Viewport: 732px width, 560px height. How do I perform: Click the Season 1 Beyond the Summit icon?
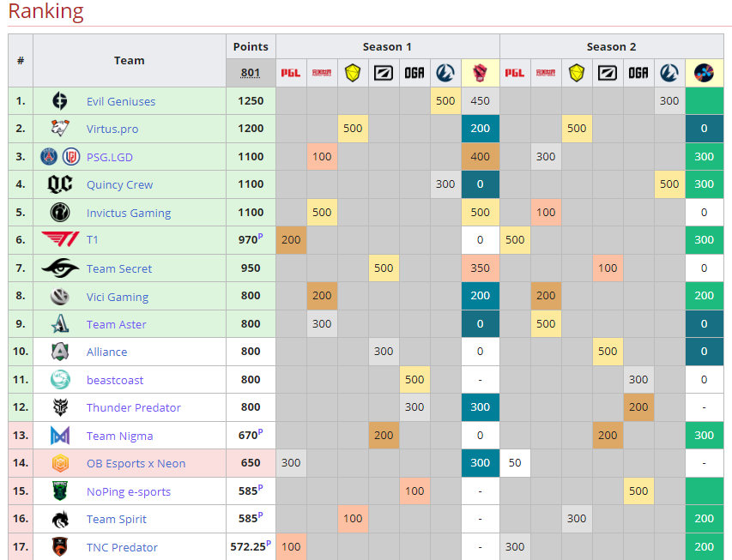pyautogui.click(x=445, y=73)
